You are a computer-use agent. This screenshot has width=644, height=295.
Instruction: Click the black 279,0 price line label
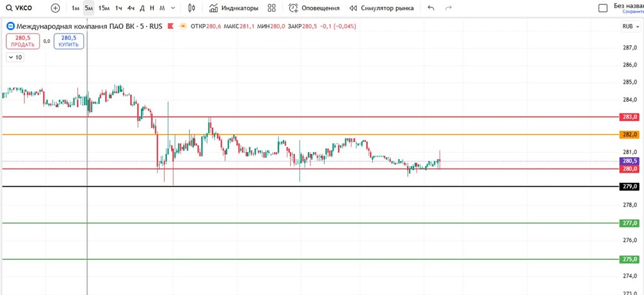tap(630, 187)
